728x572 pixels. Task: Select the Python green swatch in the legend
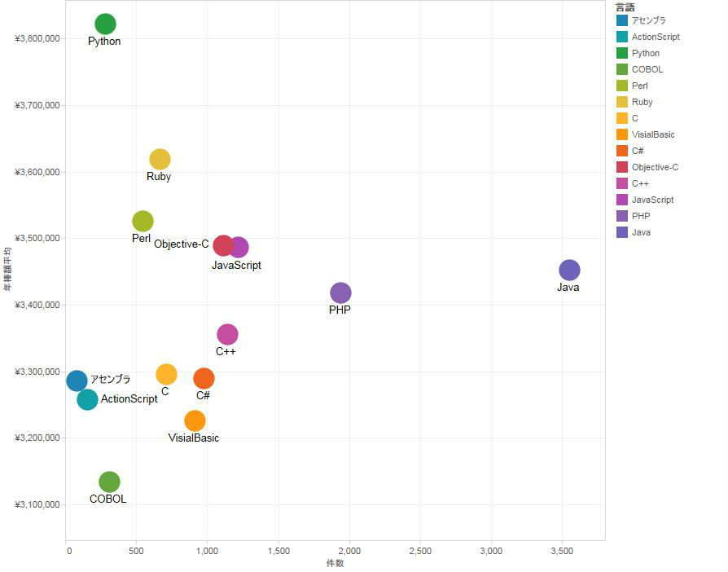pos(622,53)
